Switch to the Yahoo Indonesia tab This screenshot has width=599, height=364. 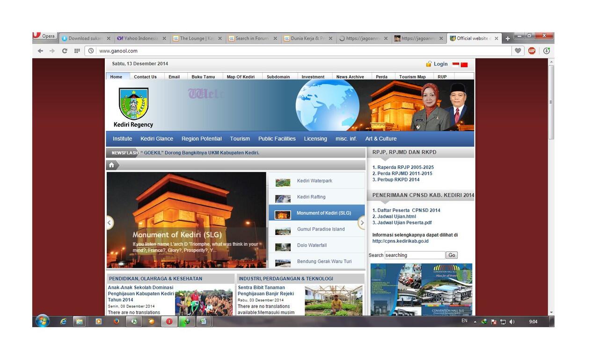(x=141, y=38)
